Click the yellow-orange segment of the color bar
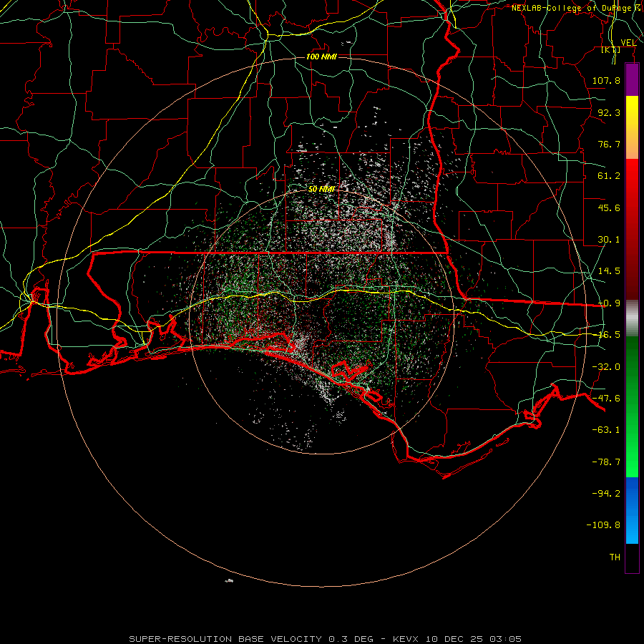The width and height of the screenshot is (644, 644). coord(632,127)
